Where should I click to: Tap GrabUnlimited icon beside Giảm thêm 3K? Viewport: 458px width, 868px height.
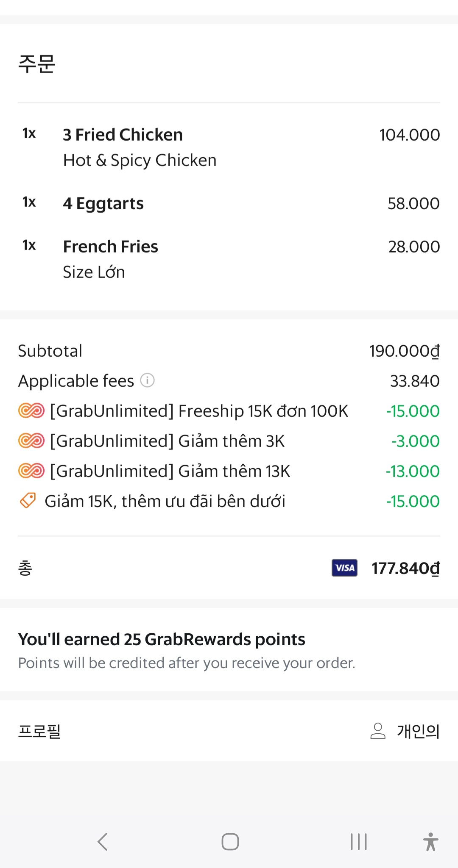31,441
